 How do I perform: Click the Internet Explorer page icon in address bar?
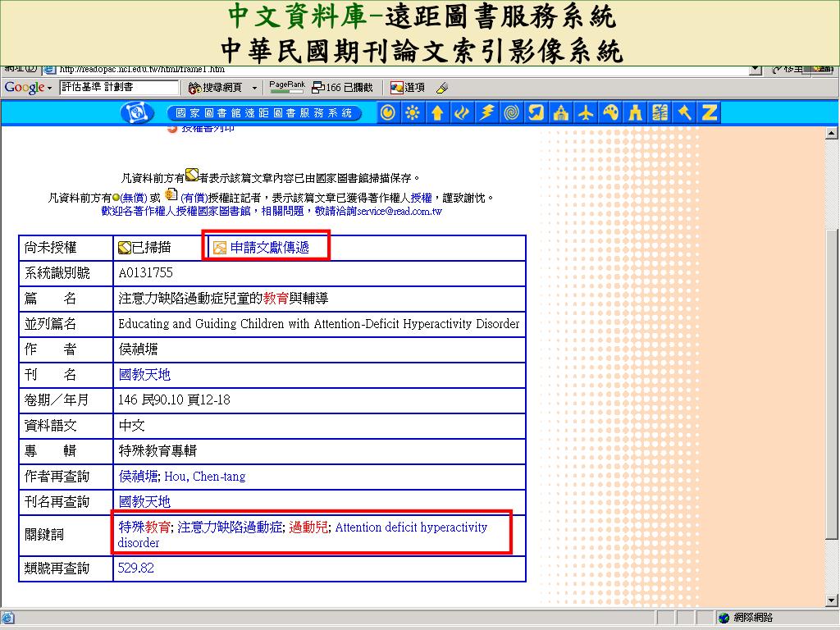(x=48, y=70)
